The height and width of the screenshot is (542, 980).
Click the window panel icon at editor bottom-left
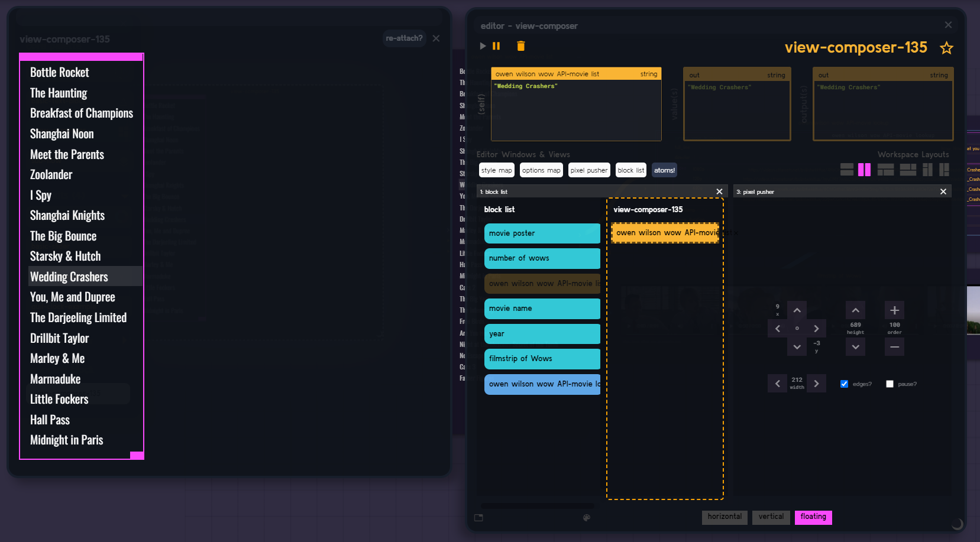point(478,518)
